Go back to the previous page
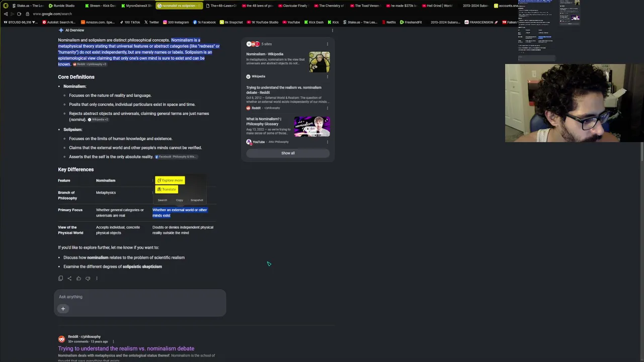644x362 pixels. [x=6, y=14]
